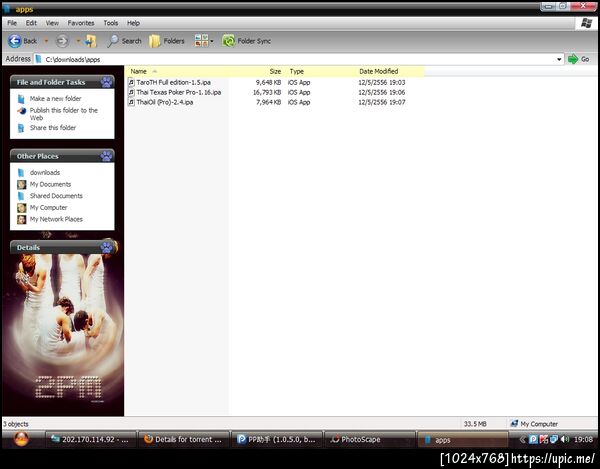Switch to 202.170.114.92 taskbar window
This screenshot has width=600, height=469.
click(x=91, y=439)
